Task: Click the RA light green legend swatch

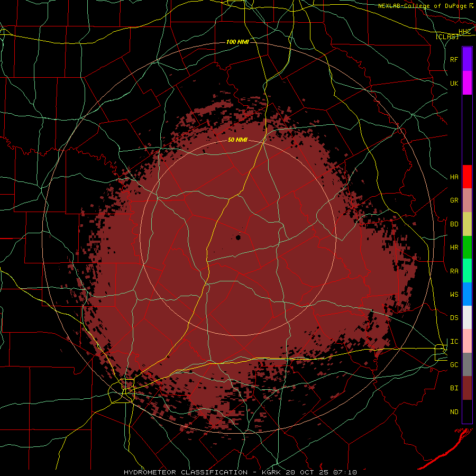Action: (467, 271)
